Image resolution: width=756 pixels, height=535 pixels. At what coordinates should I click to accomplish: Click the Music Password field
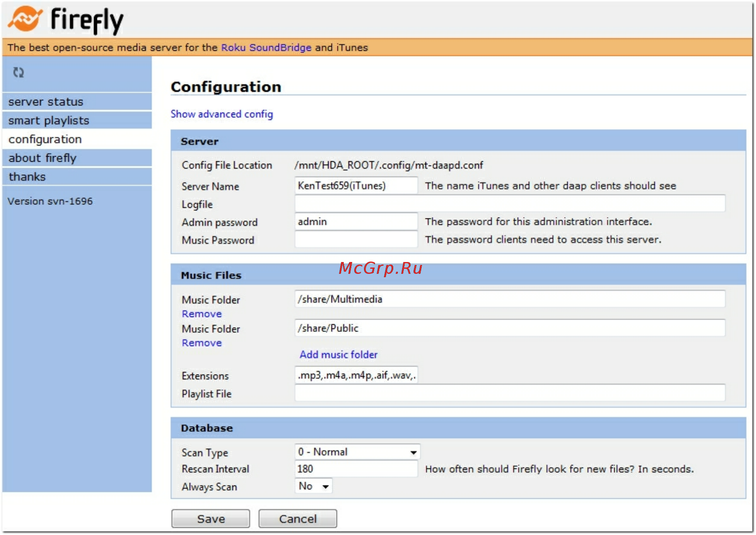(356, 239)
